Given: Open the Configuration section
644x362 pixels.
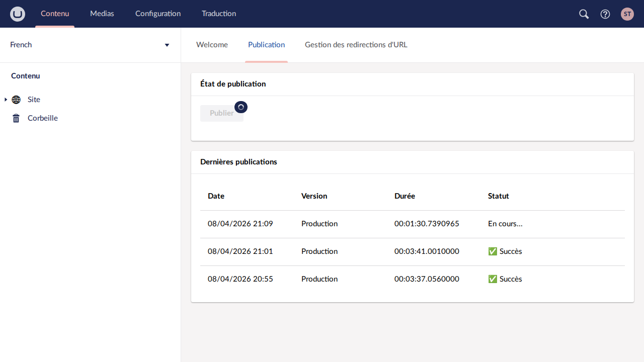Looking at the screenshot, I should (158, 14).
